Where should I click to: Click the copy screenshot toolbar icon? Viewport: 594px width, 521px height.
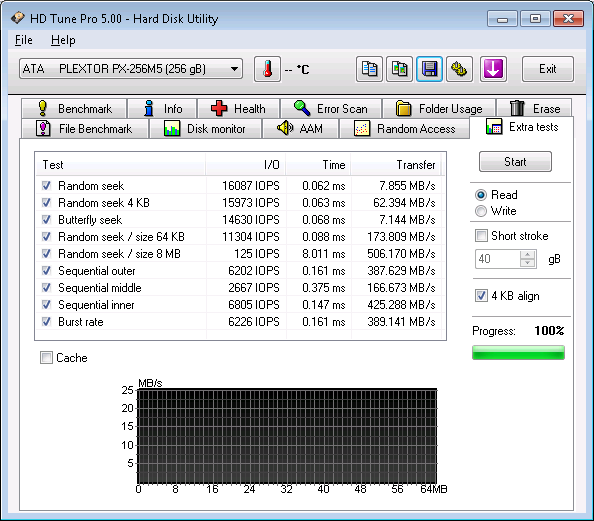click(x=399, y=69)
